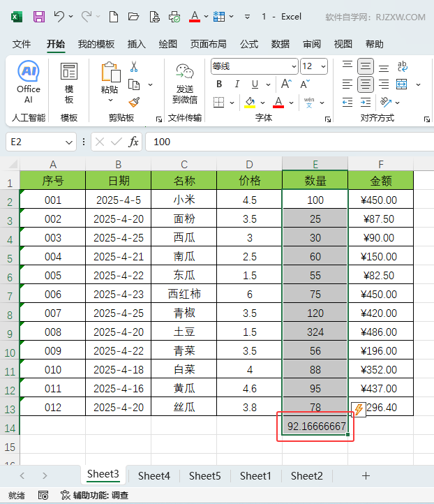Apply red font color in quick access toolbar
The width and height of the screenshot is (434, 504).
pyautogui.click(x=195, y=16)
